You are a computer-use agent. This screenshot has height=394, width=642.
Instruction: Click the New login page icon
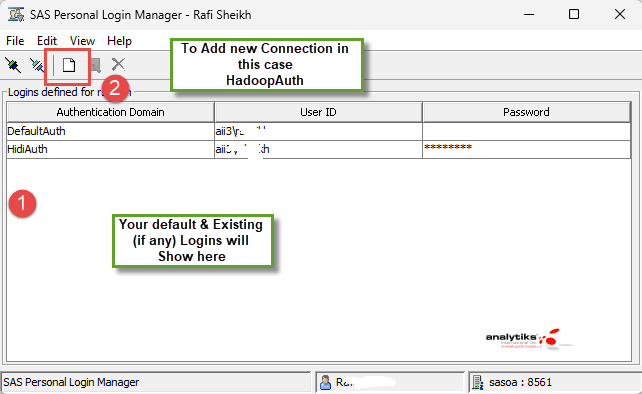pos(69,65)
